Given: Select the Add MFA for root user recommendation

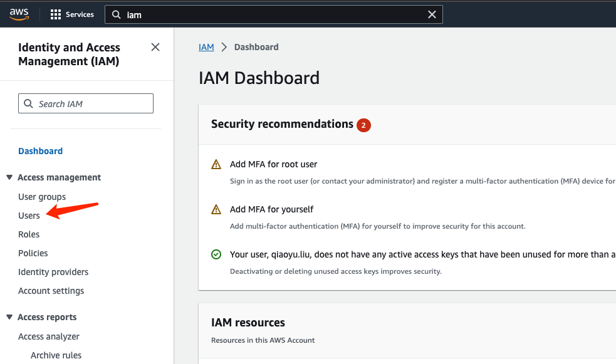Looking at the screenshot, I should [273, 164].
